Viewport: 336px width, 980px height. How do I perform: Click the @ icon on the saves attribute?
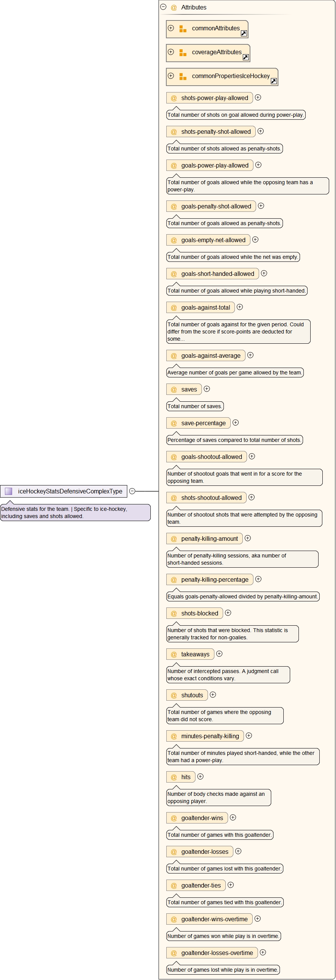coord(174,390)
